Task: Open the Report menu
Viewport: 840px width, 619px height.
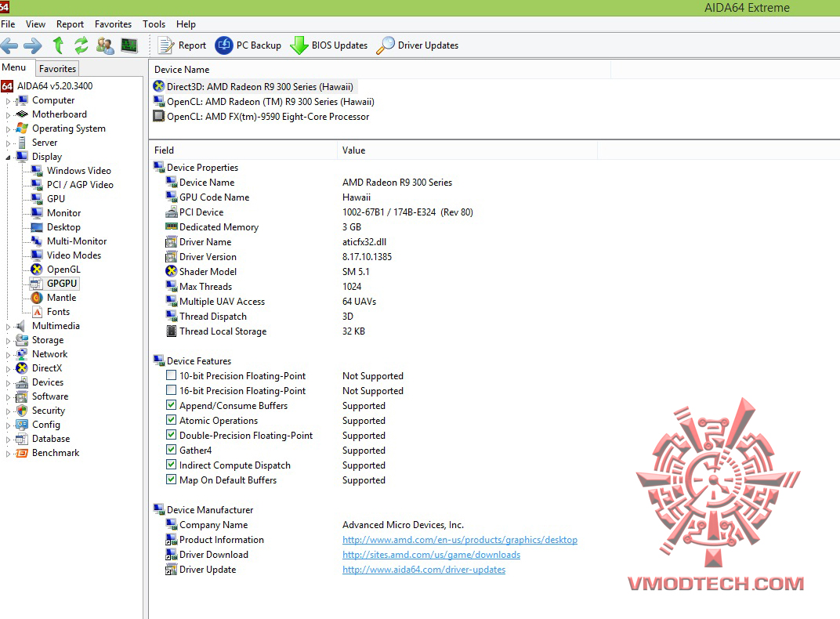Action: coord(71,24)
